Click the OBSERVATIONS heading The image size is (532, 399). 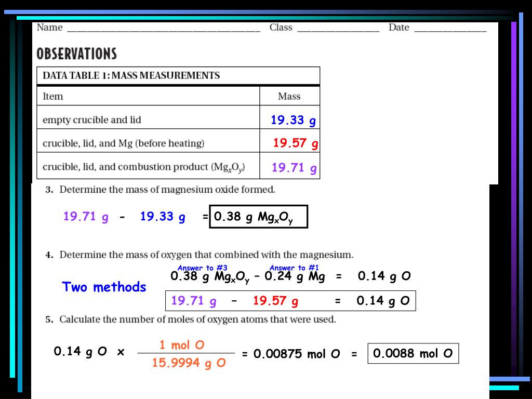point(77,54)
